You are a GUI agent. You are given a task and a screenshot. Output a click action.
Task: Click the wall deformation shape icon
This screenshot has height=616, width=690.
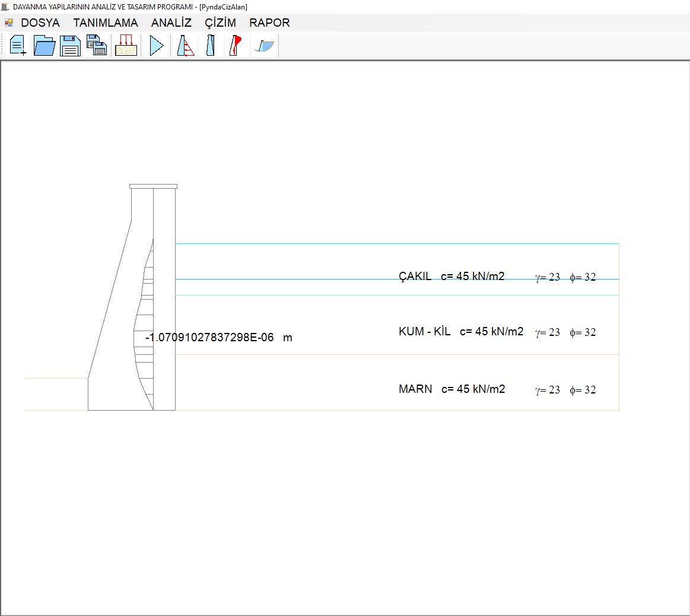tap(211, 46)
